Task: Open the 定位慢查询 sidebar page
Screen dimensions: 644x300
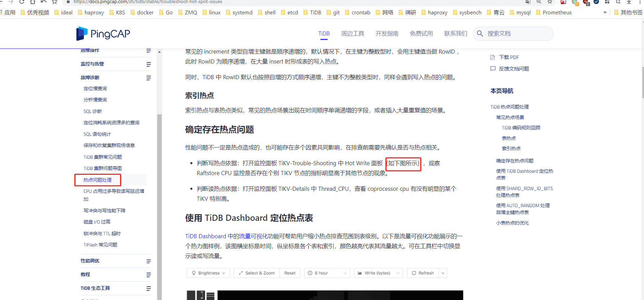Action: pos(95,88)
